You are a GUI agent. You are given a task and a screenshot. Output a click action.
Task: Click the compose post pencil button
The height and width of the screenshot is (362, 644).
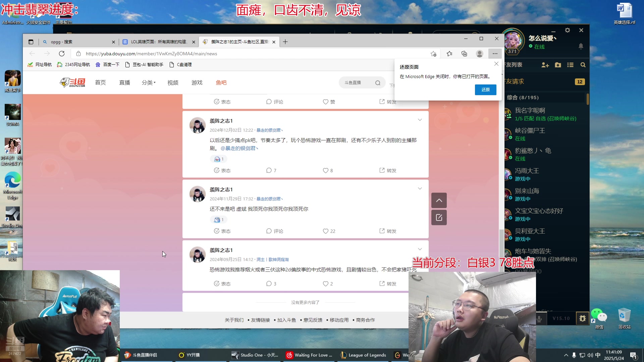[439, 218]
